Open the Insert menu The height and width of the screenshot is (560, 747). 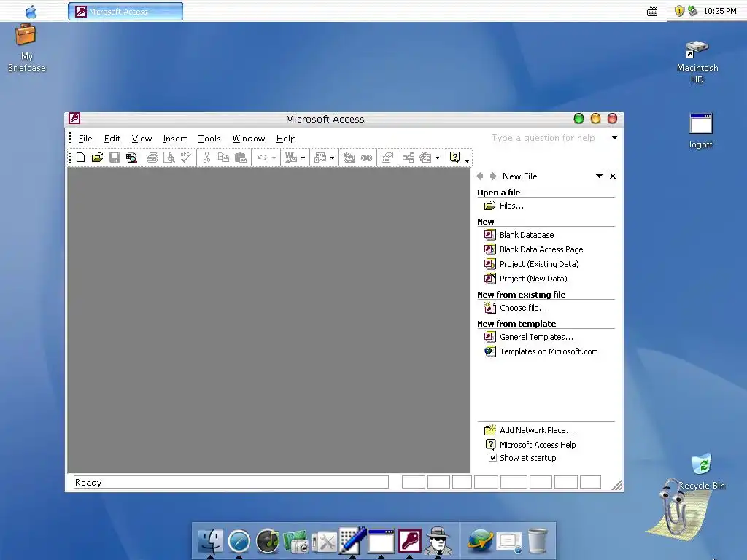point(175,138)
